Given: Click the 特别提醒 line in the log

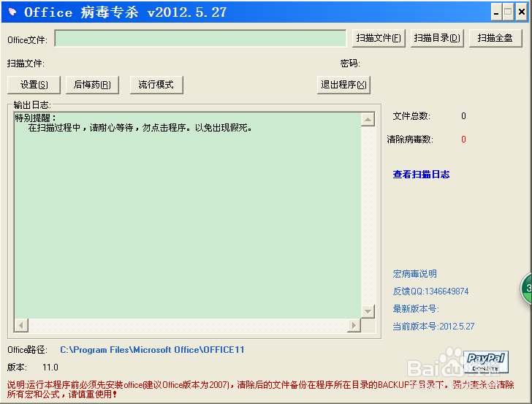Looking at the screenshot, I should coord(36,118).
